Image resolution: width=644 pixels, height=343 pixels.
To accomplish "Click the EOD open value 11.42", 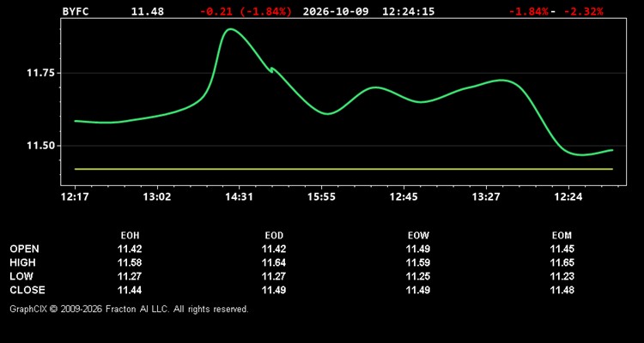I will (274, 249).
